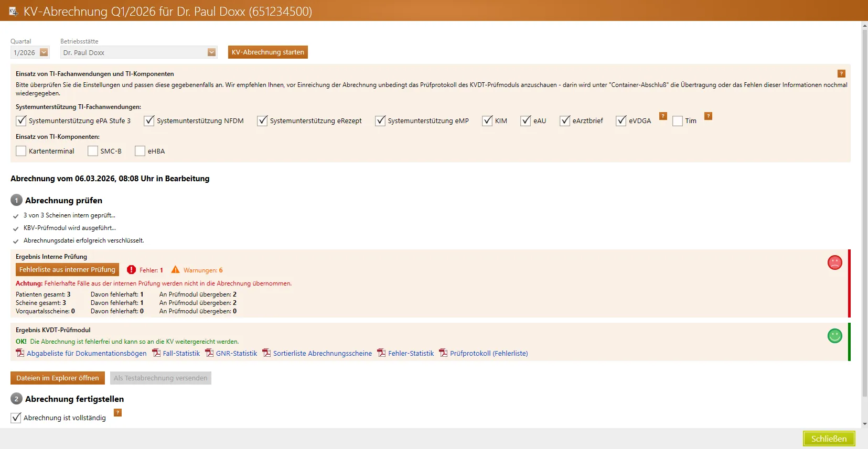This screenshot has height=449, width=868.
Task: Enable the Kartenterminal checkbox
Action: click(21, 151)
